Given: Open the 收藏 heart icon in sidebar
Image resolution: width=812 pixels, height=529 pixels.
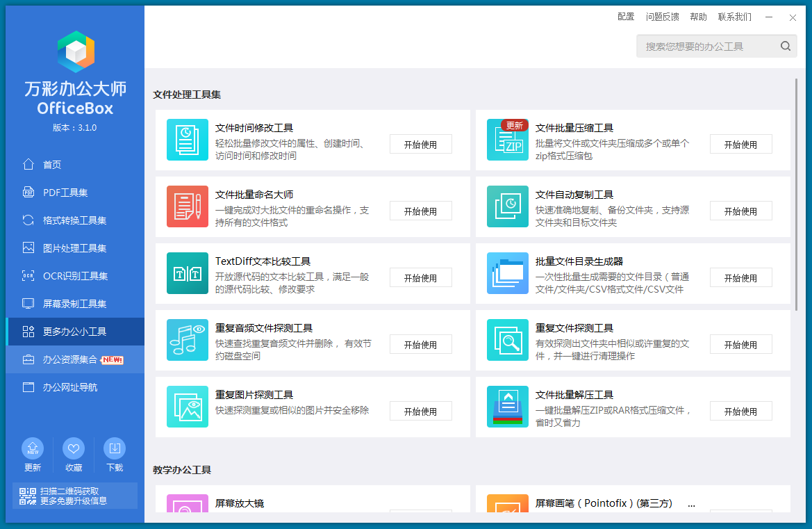Looking at the screenshot, I should (x=74, y=448).
